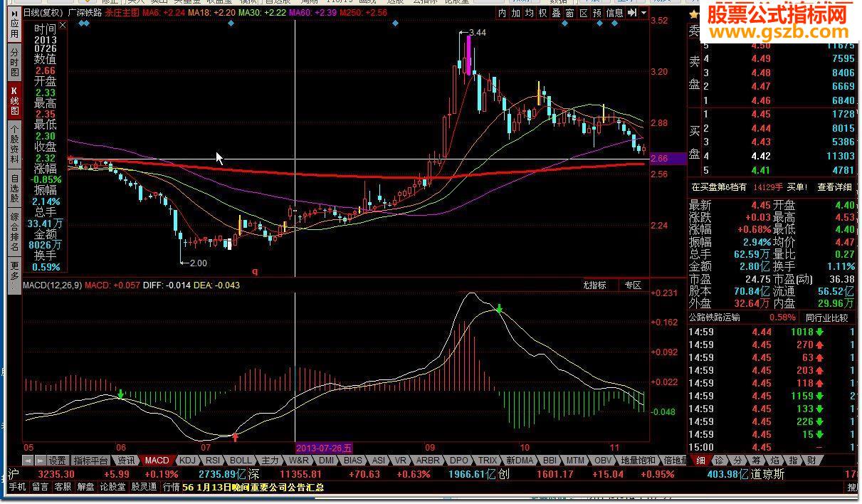This screenshot has width=862, height=504.
Task: Click the 加 chart toolbar button
Action: coord(515,13)
